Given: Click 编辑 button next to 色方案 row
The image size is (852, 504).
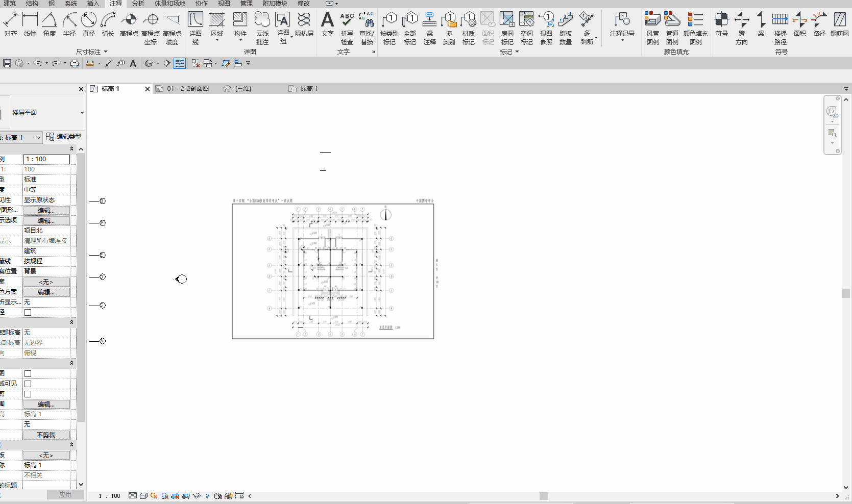Looking at the screenshot, I should (x=46, y=292).
